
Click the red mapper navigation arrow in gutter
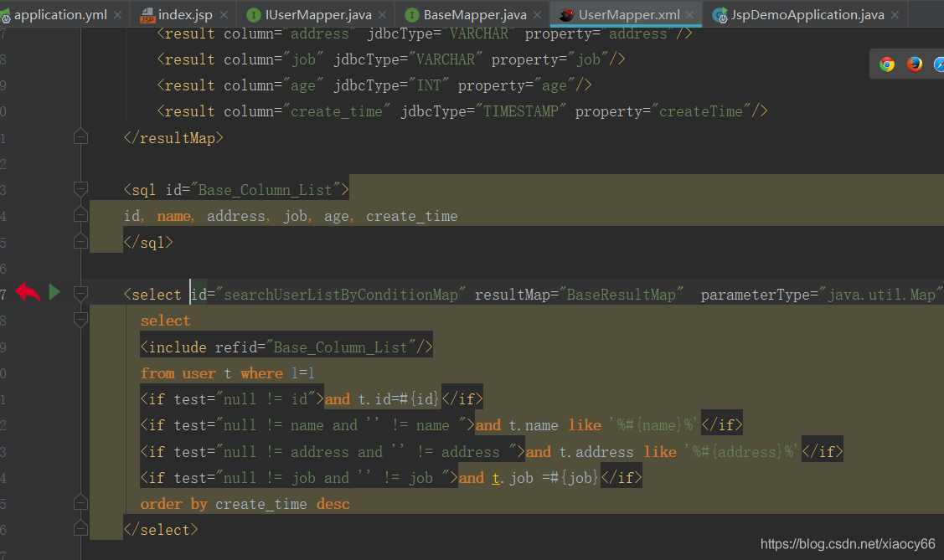(28, 292)
